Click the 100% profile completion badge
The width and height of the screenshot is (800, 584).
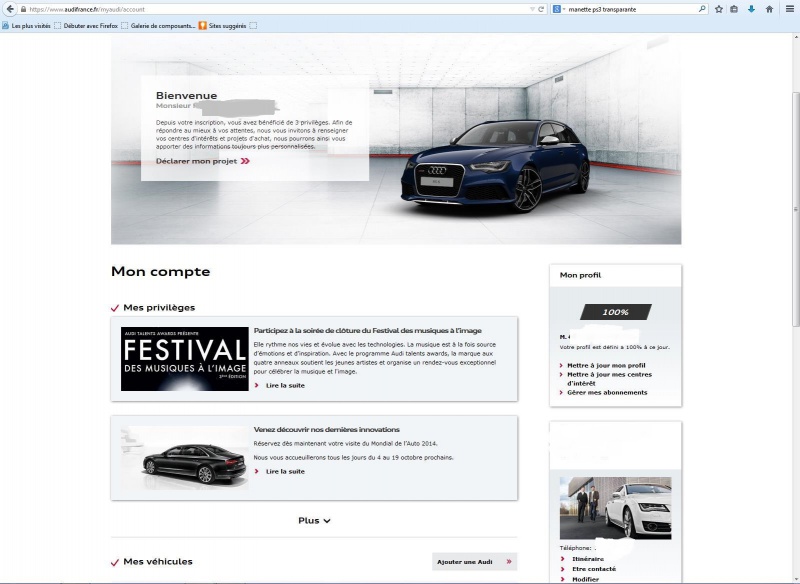tap(616, 312)
